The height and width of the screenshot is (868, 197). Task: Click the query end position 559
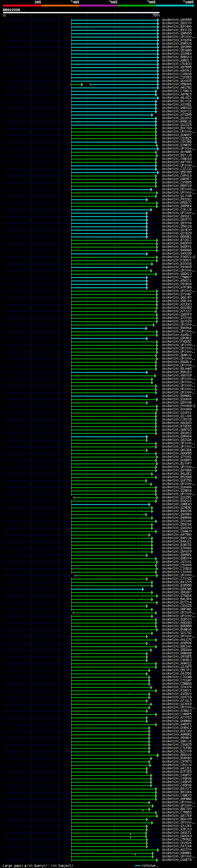click(x=155, y=15)
